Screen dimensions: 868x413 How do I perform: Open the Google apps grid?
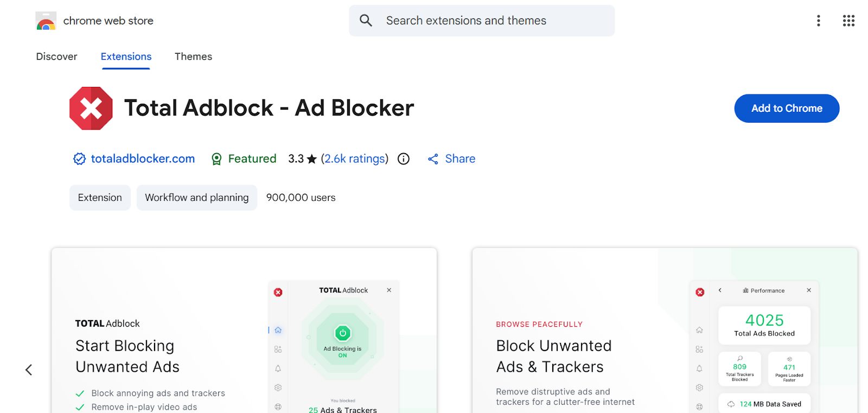848,21
